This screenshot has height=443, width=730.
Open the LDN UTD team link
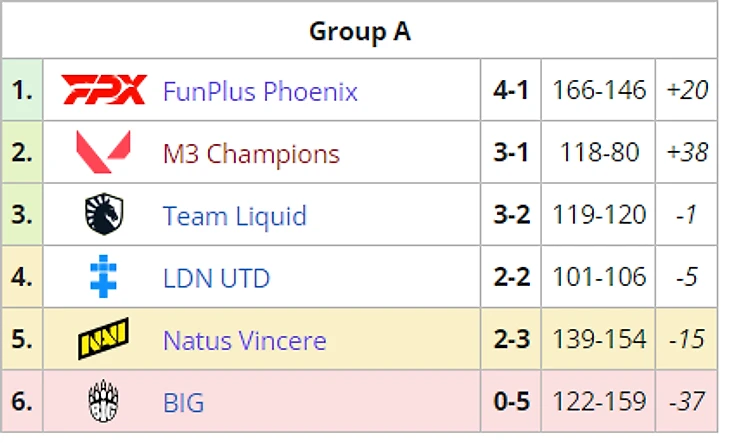click(216, 278)
